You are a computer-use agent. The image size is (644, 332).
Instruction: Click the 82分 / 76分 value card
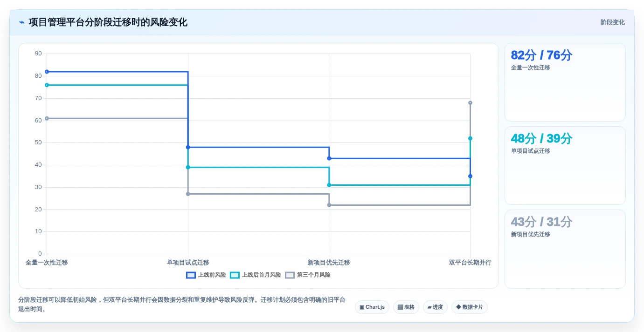coord(565,82)
